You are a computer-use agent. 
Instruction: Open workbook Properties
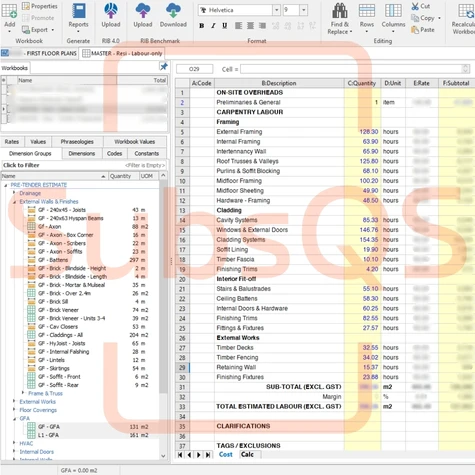(x=40, y=6)
